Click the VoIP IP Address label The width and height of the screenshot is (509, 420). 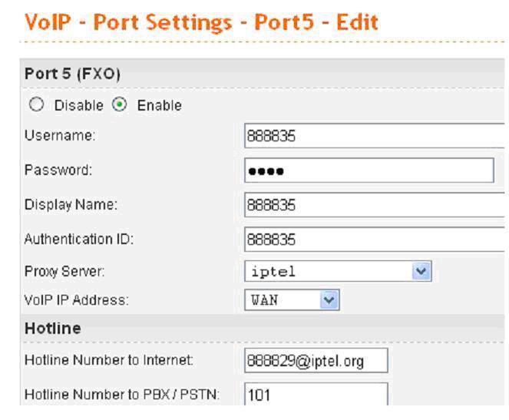[x=77, y=300]
